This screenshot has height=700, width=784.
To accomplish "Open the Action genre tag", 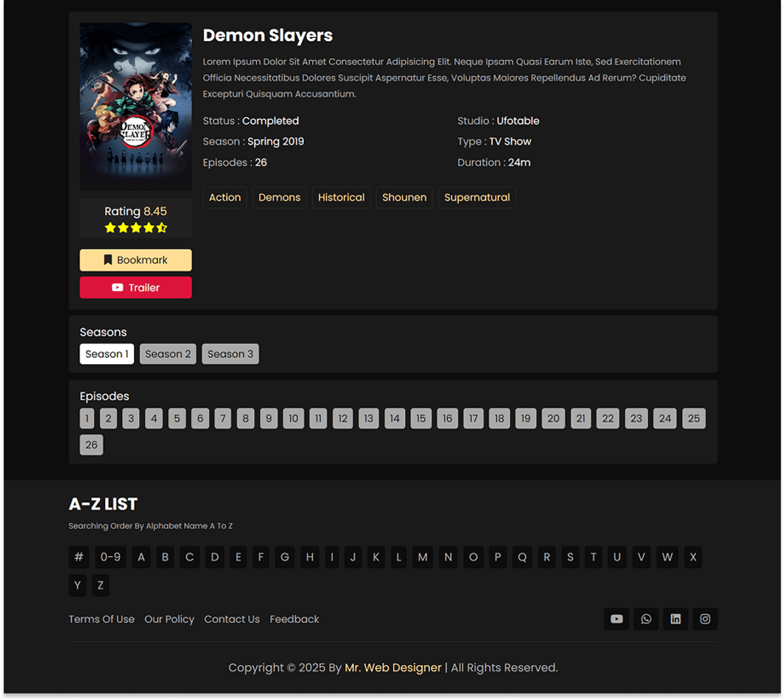I will [225, 197].
